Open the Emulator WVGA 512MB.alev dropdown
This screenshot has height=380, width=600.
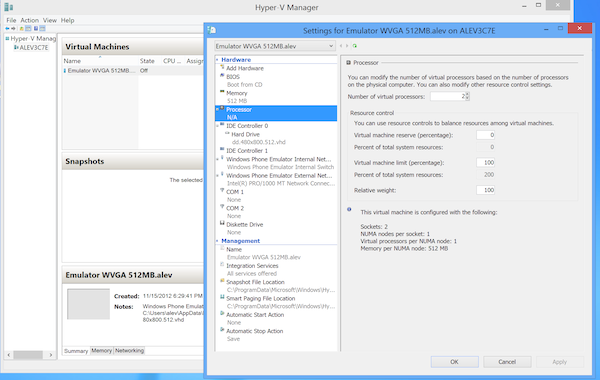tap(275, 46)
